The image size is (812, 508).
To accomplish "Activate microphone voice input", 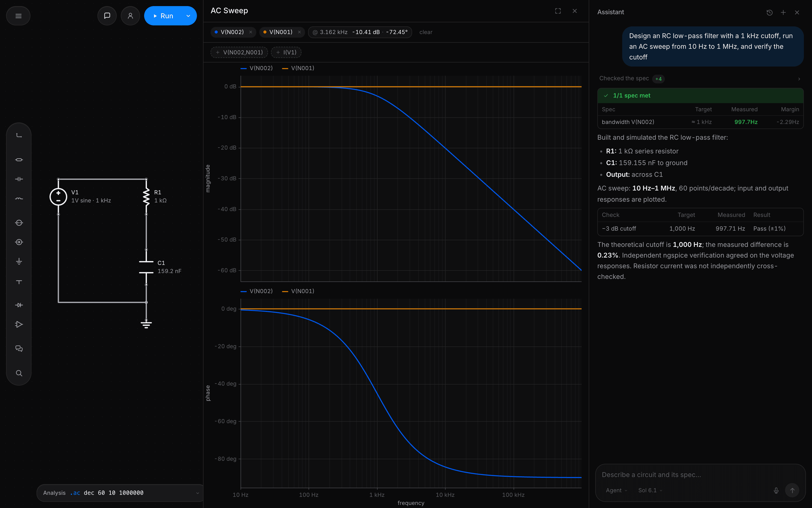I will (x=776, y=490).
